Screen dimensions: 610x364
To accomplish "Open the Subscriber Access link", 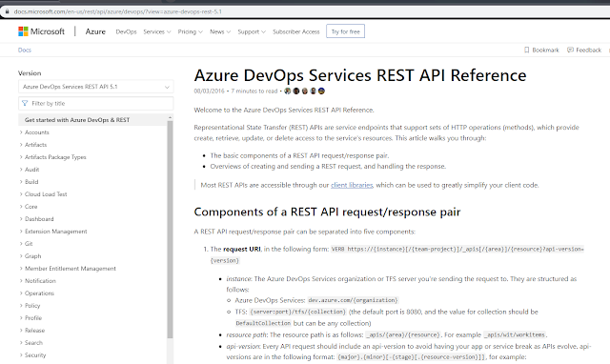I will pos(296,31).
